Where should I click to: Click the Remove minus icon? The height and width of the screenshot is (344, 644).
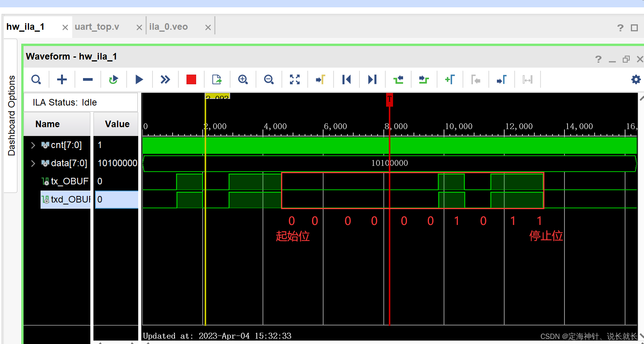88,80
